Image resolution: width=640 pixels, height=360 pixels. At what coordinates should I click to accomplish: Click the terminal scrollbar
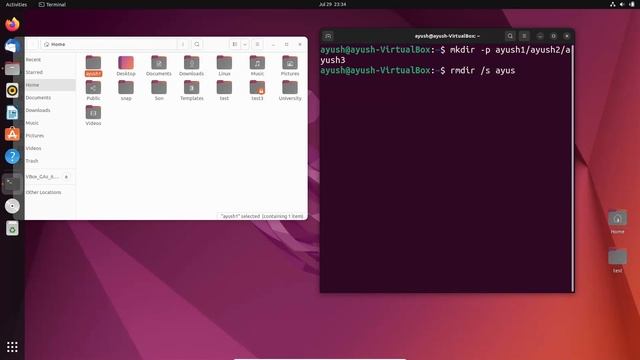573,167
